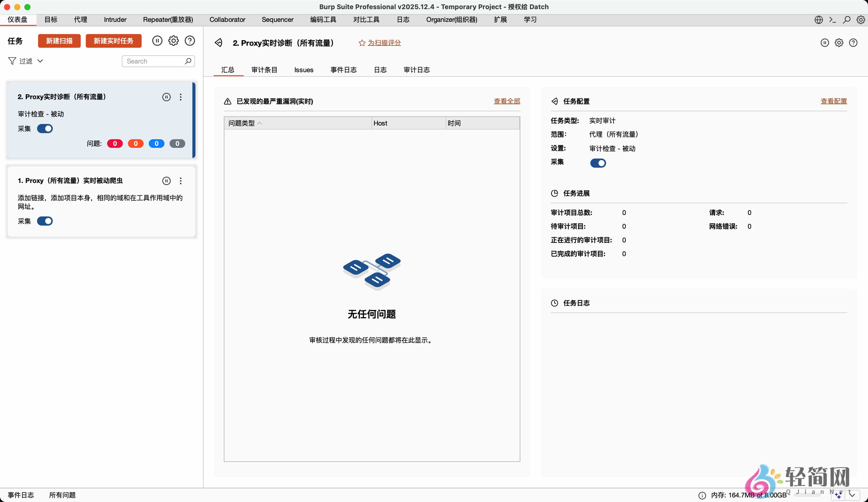
Task: Open the embedded browser globe icon
Action: pyautogui.click(x=819, y=20)
